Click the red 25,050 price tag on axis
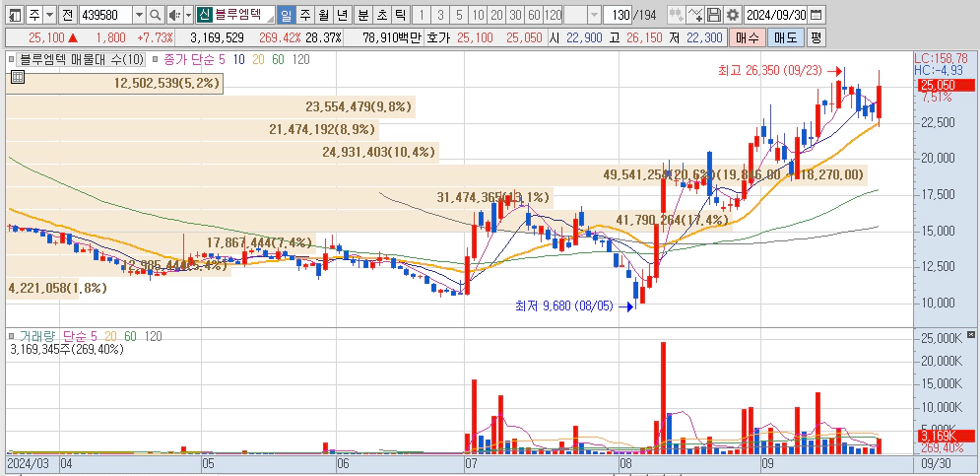Image resolution: width=980 pixels, height=476 pixels. (x=946, y=86)
